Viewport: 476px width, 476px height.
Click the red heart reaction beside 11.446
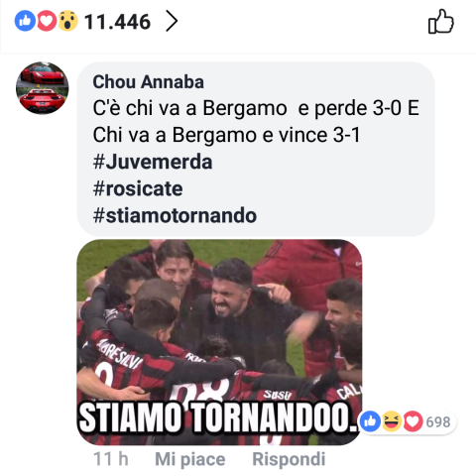pos(47,21)
